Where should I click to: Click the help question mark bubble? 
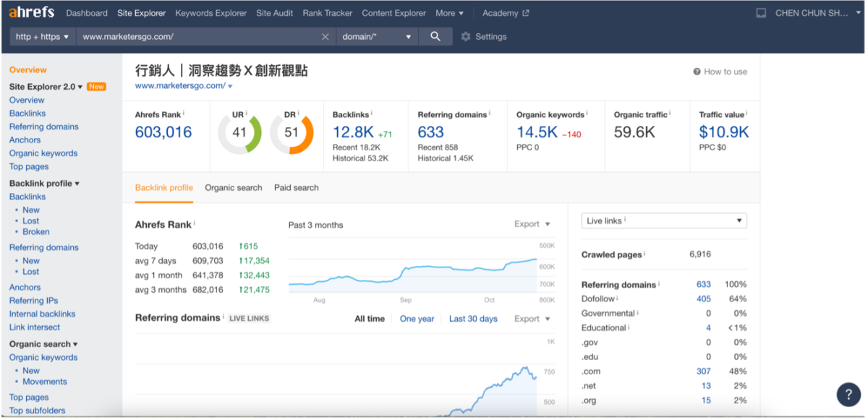click(x=848, y=394)
